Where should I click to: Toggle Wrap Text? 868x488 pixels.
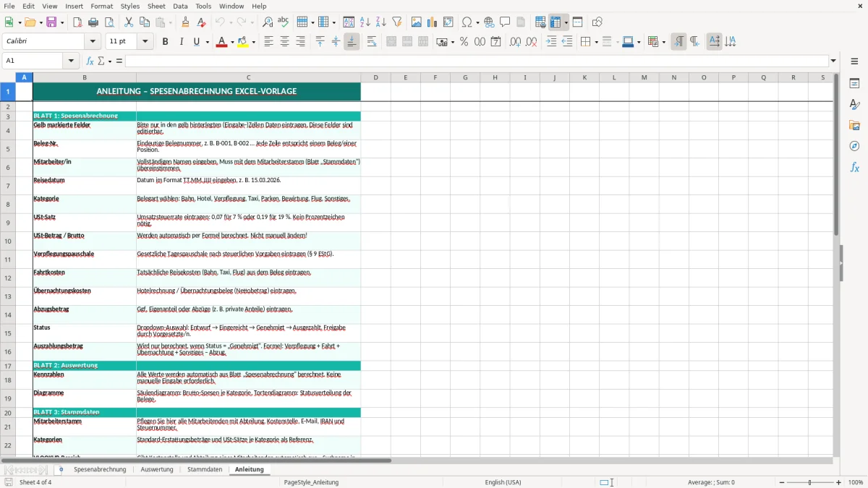coord(372,42)
